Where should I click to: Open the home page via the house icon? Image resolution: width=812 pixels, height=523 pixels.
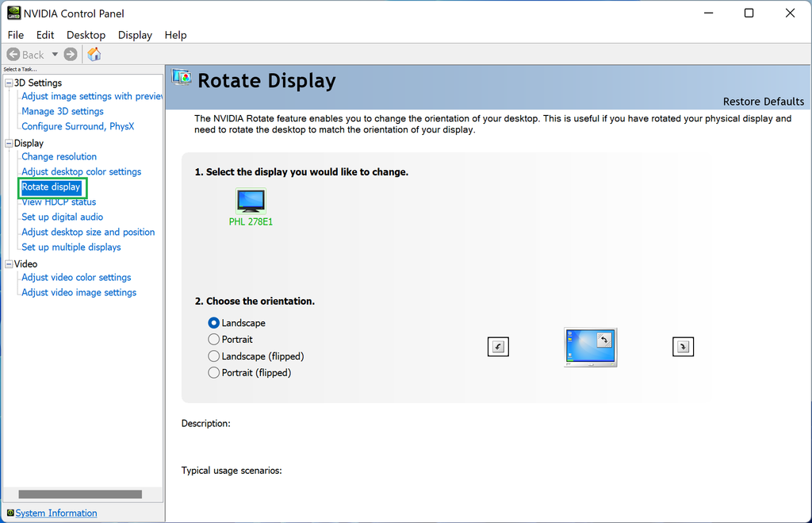(94, 54)
